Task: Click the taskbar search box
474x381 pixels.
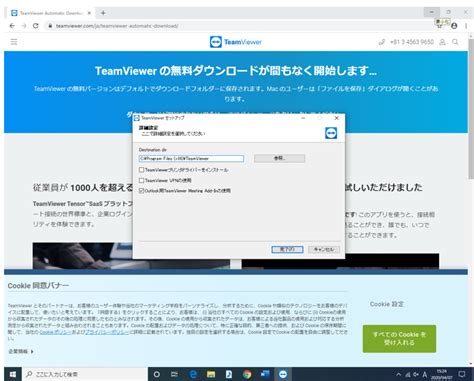Action: pyautogui.click(x=85, y=374)
